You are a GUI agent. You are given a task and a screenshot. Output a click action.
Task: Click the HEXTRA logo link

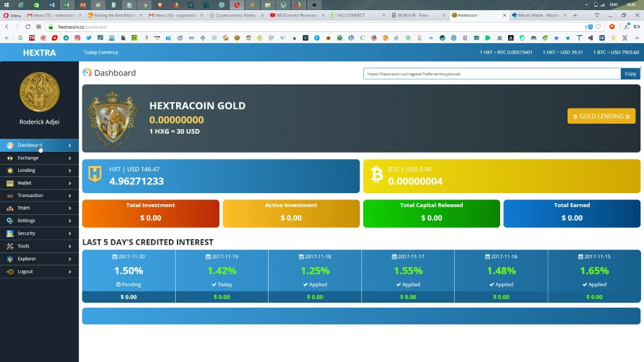pyautogui.click(x=39, y=52)
